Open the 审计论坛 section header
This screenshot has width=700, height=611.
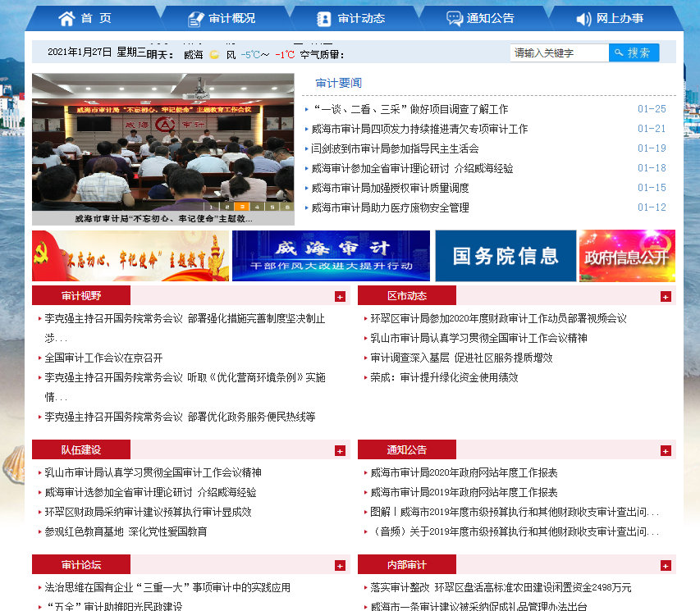[81, 564]
